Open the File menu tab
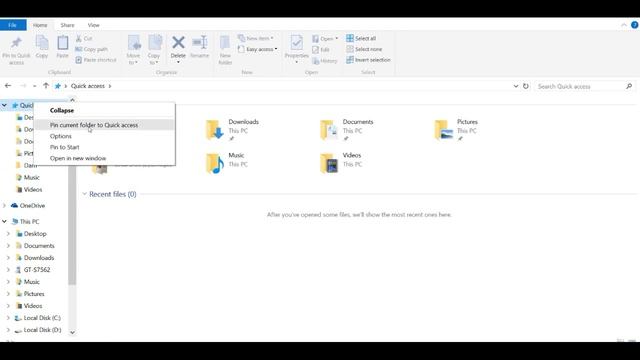The width and height of the screenshot is (640, 360). [x=13, y=25]
